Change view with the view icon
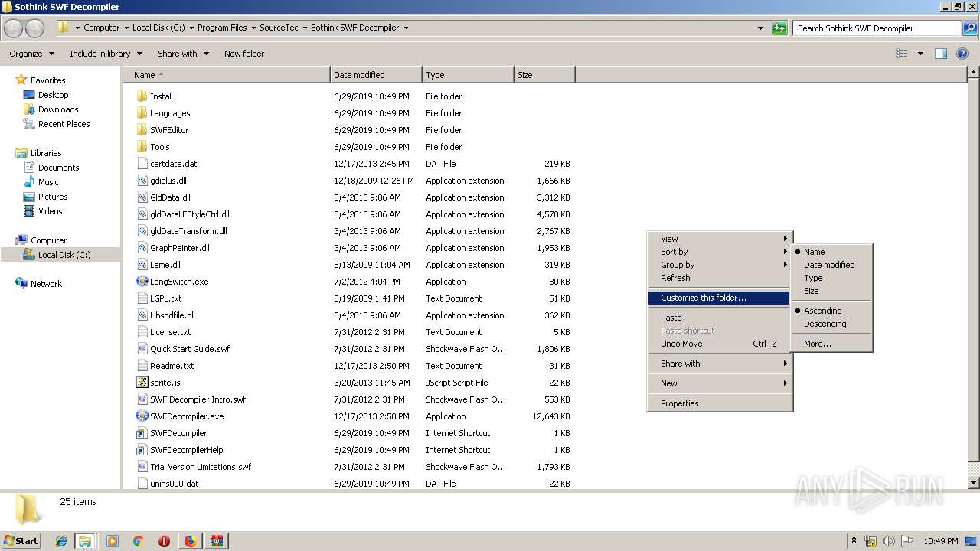Viewport: 980px width, 551px height. [902, 54]
